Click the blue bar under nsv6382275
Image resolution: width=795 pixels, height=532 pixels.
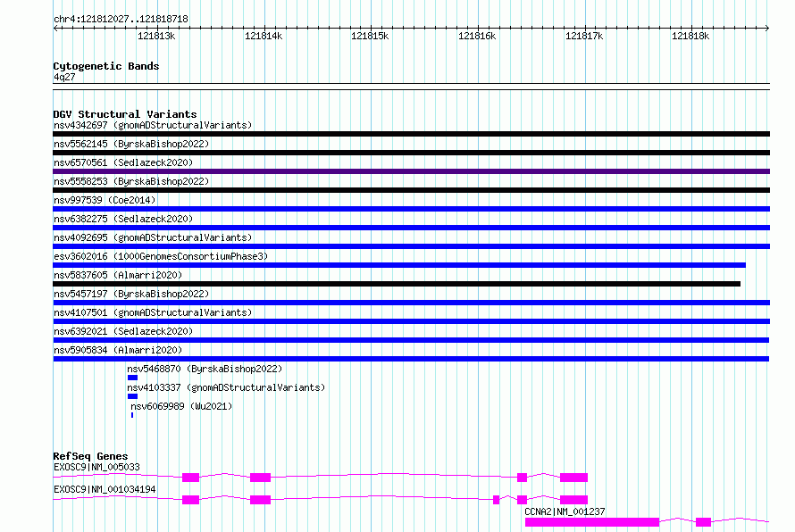[x=411, y=228]
